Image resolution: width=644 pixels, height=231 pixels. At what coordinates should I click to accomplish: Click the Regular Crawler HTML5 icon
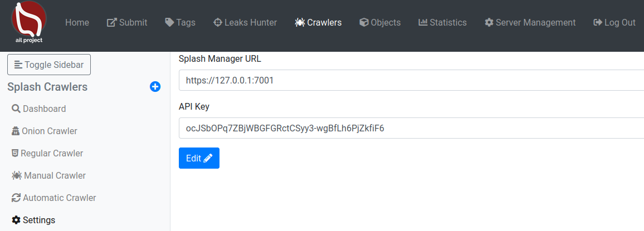coord(15,153)
